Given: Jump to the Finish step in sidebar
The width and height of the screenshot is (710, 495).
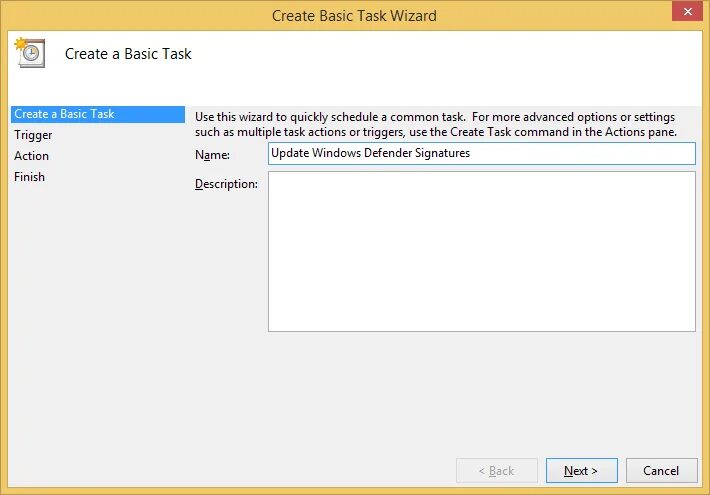Looking at the screenshot, I should pos(30,177).
